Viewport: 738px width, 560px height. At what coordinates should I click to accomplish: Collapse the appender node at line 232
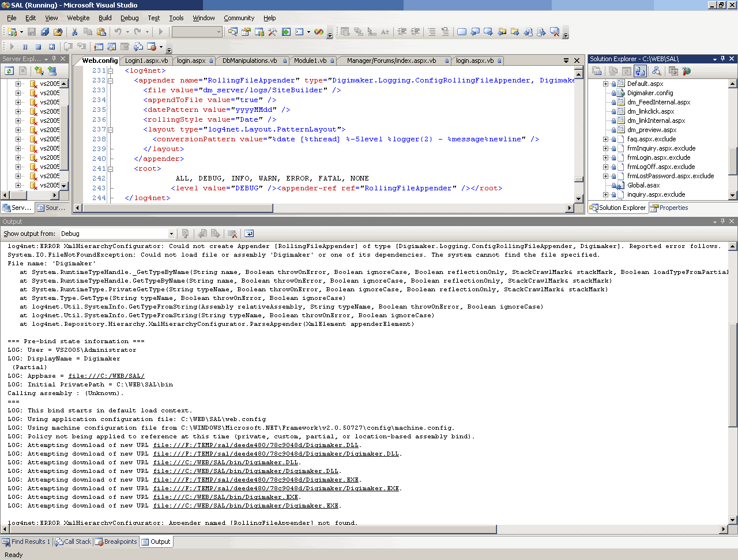(110, 81)
